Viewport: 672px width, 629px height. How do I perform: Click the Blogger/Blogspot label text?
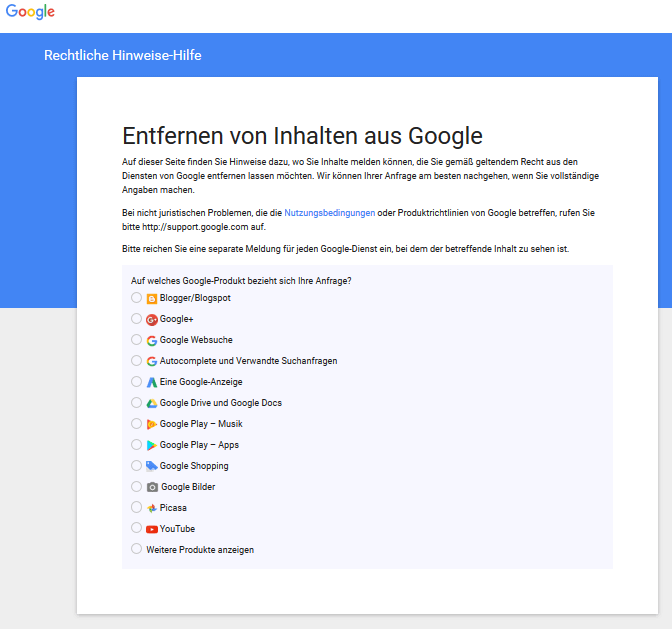pos(195,298)
